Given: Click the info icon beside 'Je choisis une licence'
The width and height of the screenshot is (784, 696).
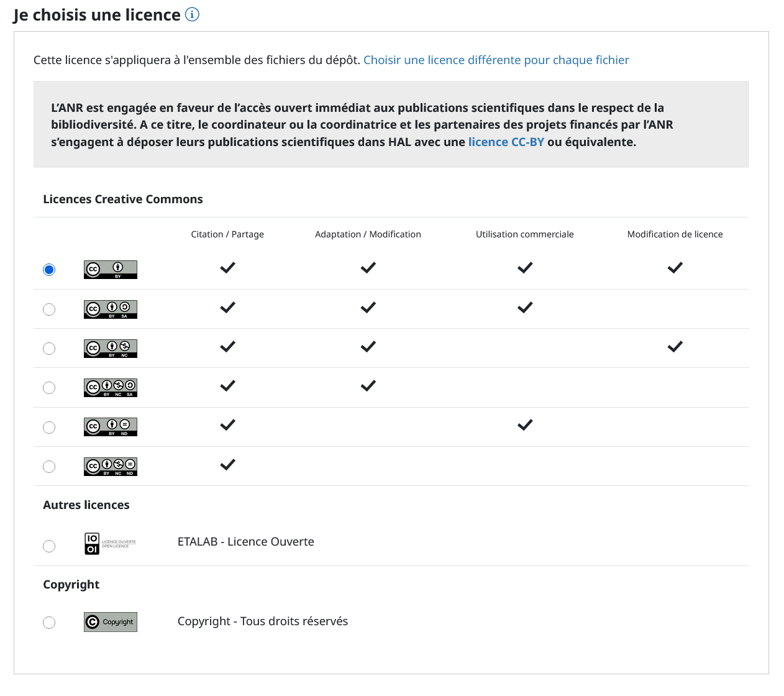Looking at the screenshot, I should (x=193, y=14).
